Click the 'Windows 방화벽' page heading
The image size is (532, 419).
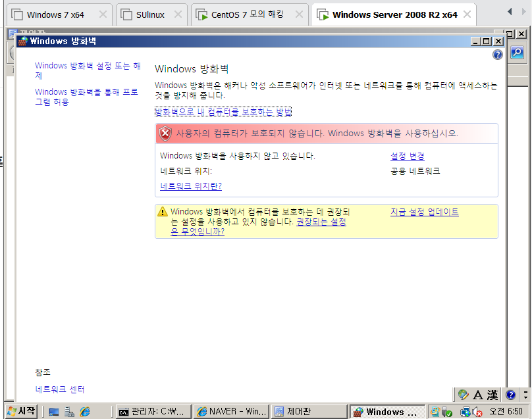[x=192, y=69]
